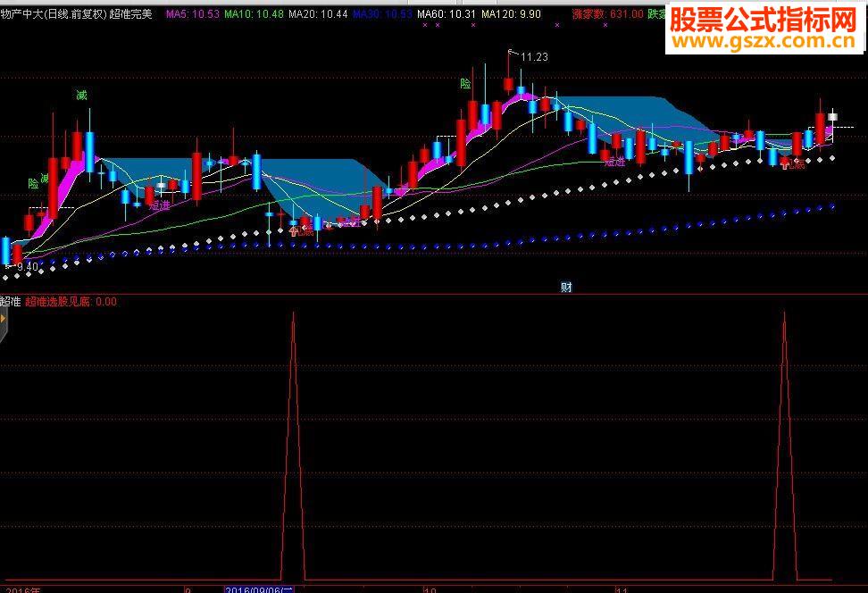
Task: Select the green 减 signal above early peak
Action: pos(81,96)
